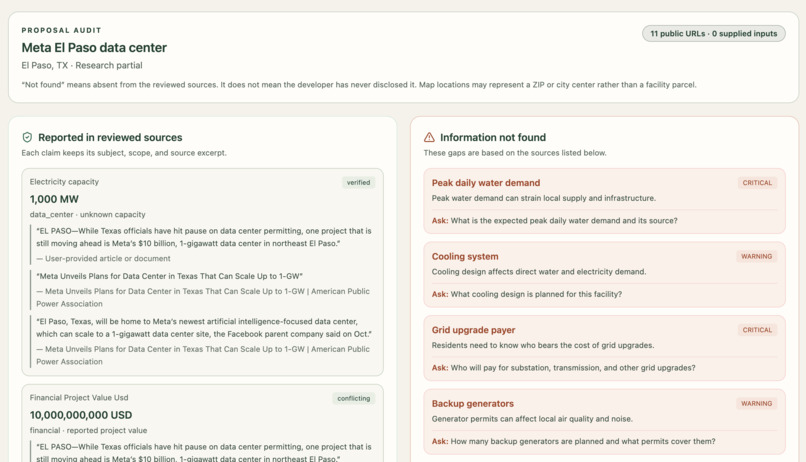Click the financial · reported project value text
The width and height of the screenshot is (806, 462).
[88, 430]
